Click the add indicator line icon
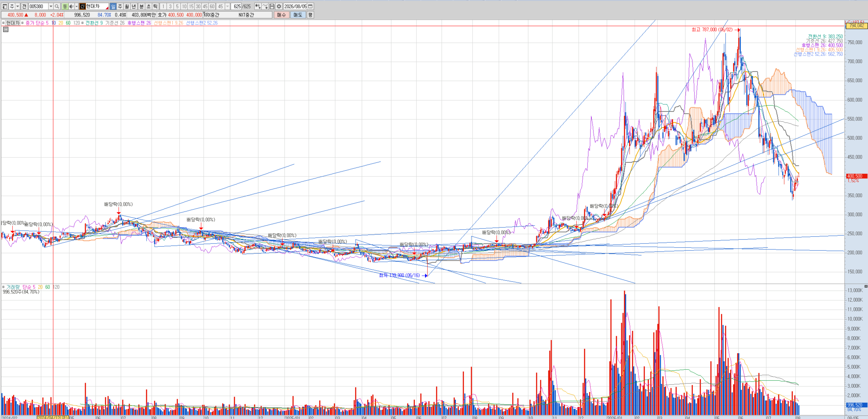This screenshot has width=868, height=419. click(x=265, y=6)
